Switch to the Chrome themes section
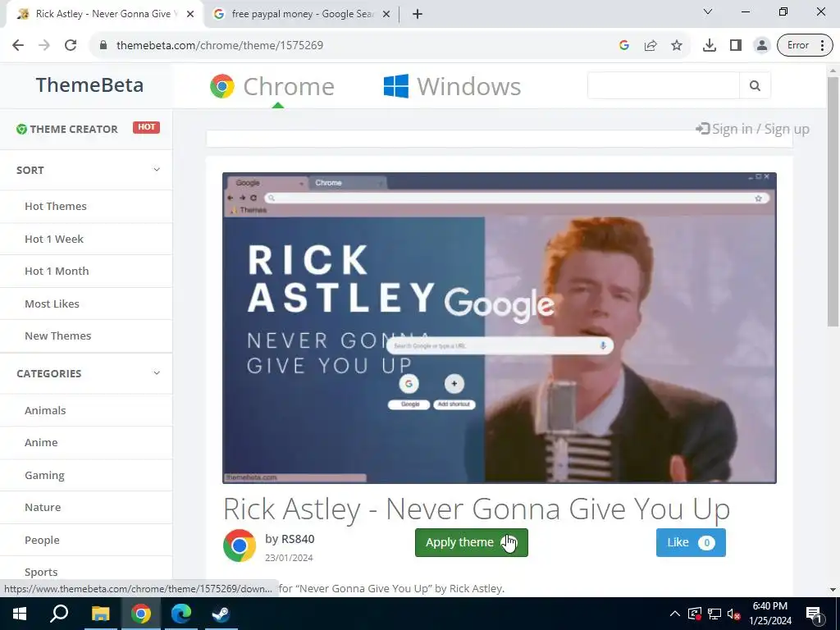 (x=272, y=86)
